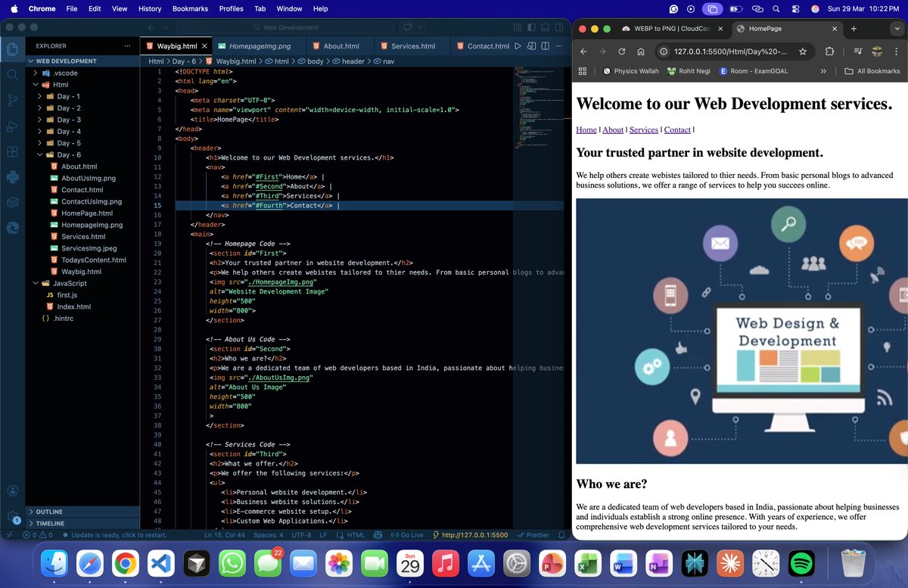Open the Extensions view in VS Code

click(x=12, y=151)
